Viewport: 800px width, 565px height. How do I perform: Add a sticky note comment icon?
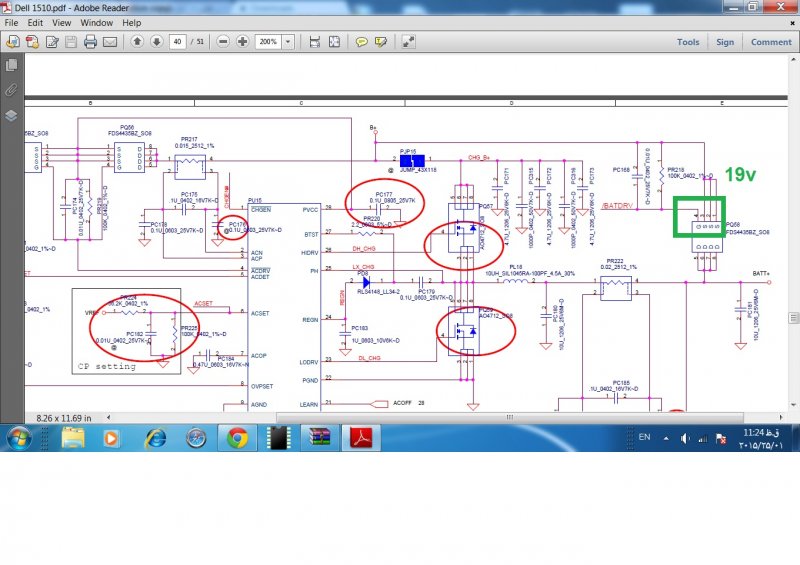point(361,42)
